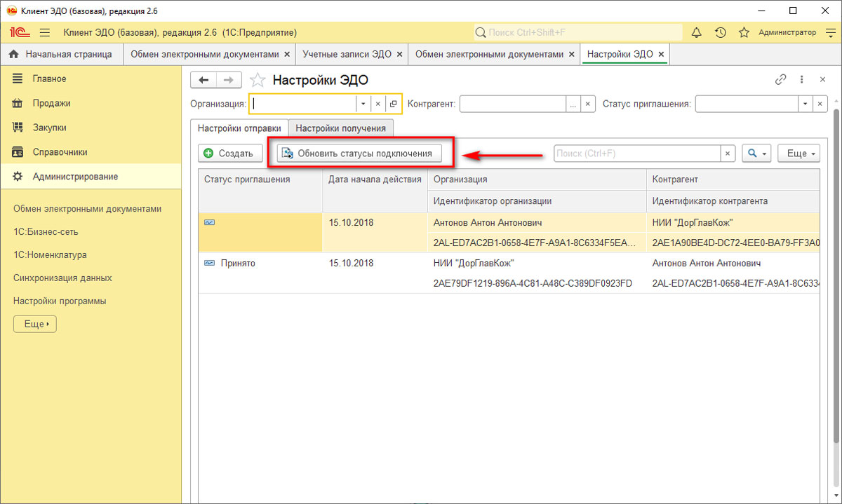
Task: Open Обмен электронными документами sidebar link
Action: point(87,209)
